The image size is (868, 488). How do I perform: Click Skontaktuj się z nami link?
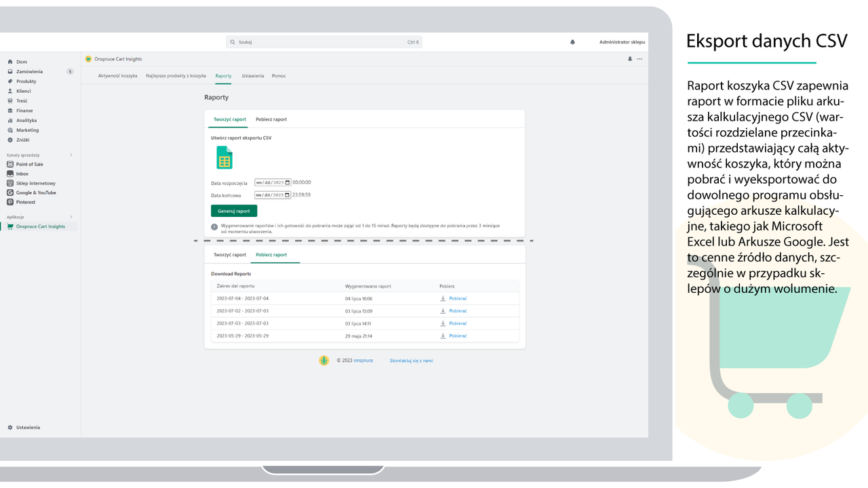(x=411, y=361)
